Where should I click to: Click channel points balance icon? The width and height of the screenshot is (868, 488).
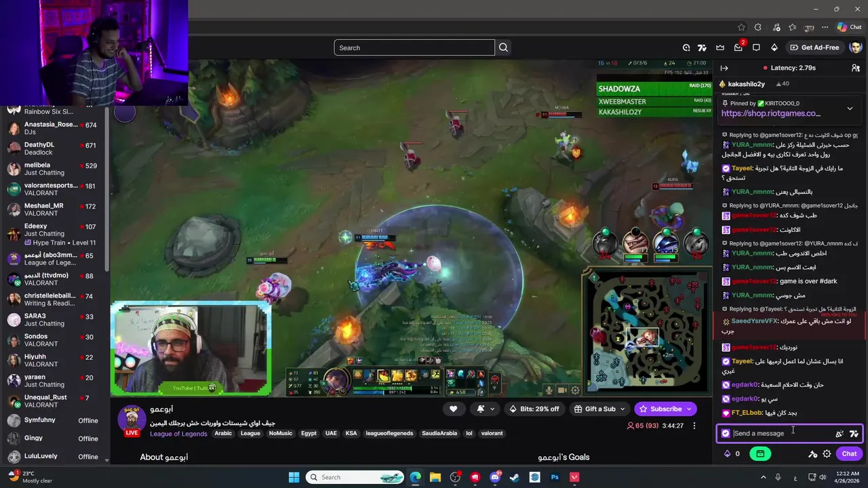(728, 454)
